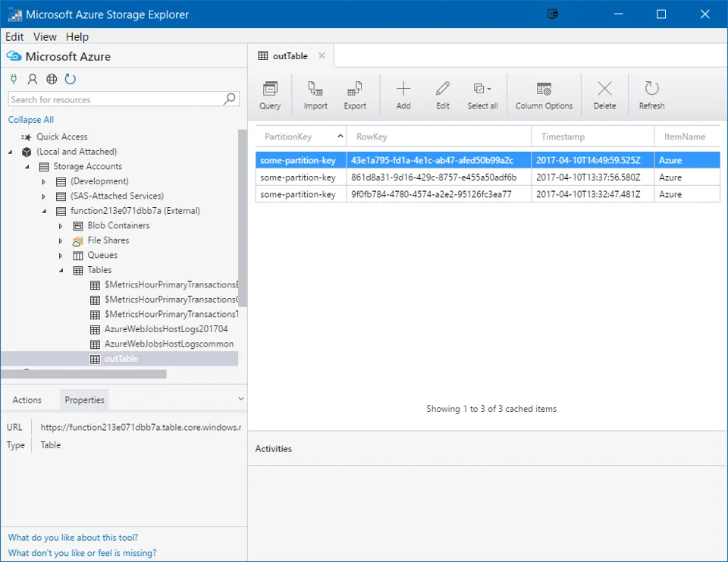Switch to the Properties tab
The image size is (728, 562).
84,400
